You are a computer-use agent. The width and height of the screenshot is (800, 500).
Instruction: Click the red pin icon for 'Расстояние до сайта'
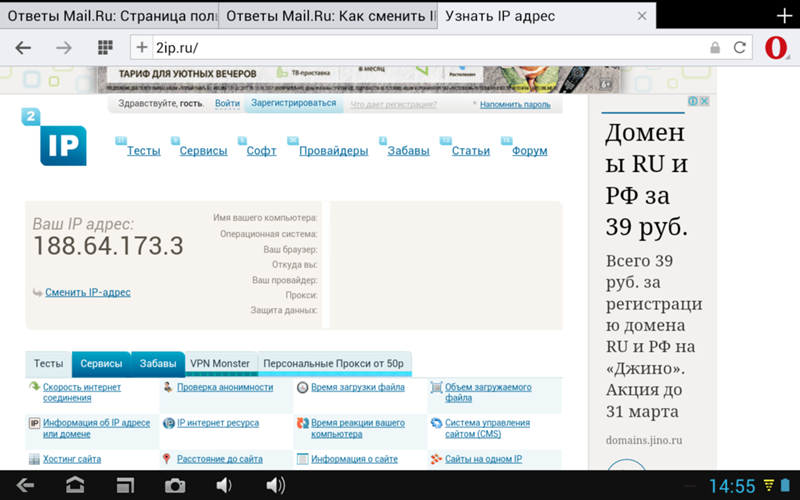pos(166,459)
